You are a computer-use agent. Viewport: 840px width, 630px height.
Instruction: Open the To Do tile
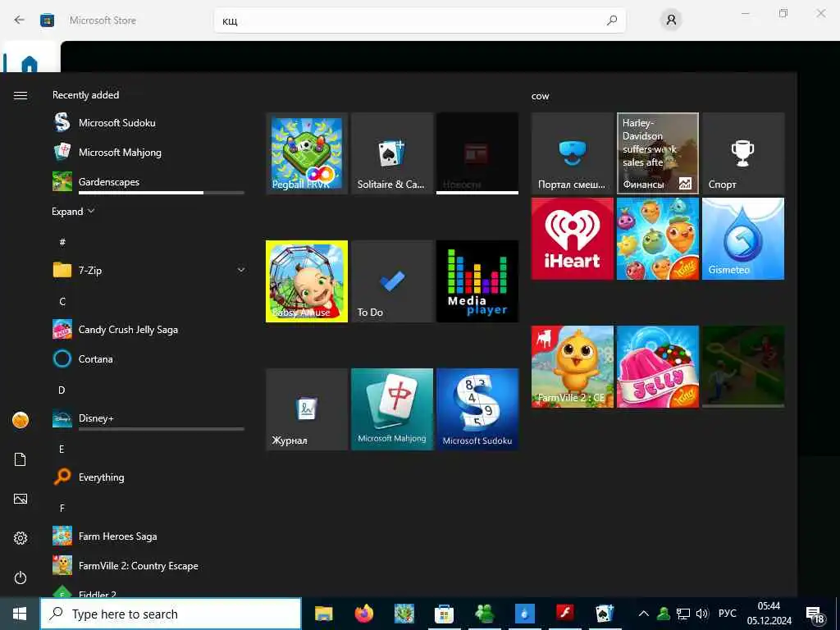391,281
